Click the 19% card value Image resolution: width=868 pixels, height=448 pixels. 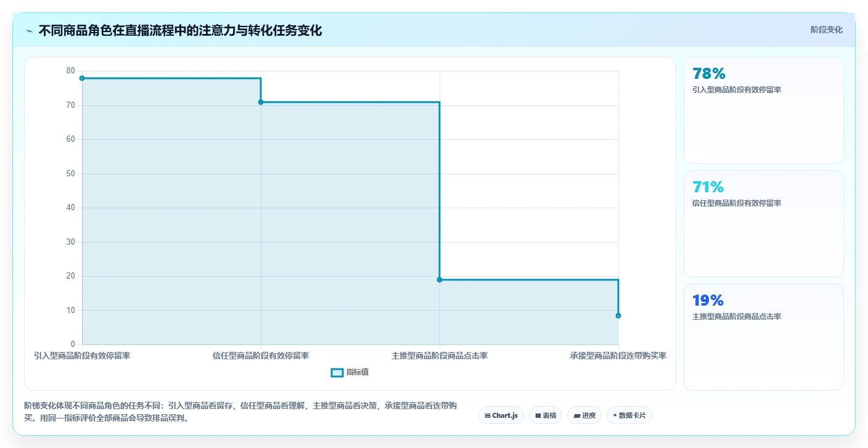click(708, 301)
